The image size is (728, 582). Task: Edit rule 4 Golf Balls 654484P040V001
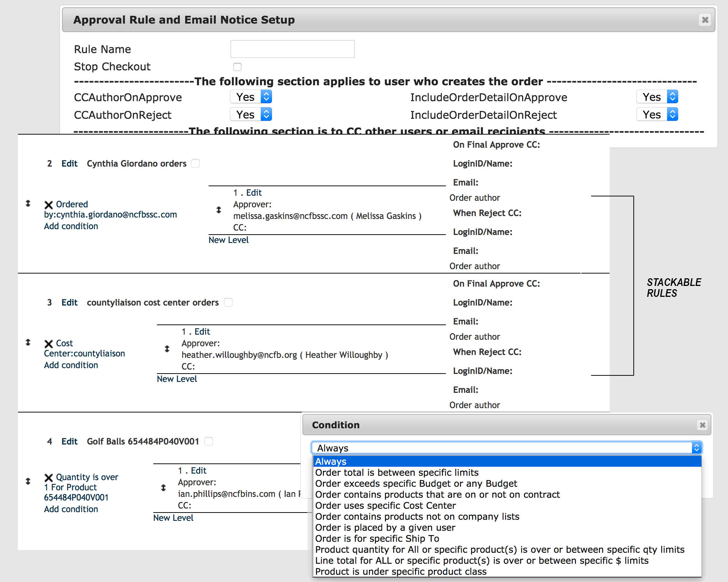[x=70, y=441]
